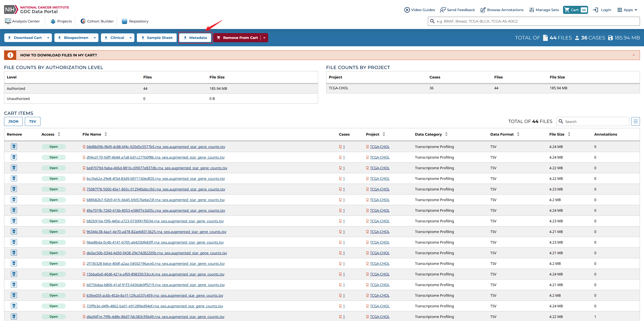This screenshot has width=644, height=321.
Task: Sort table by Project column
Action: coord(384,134)
